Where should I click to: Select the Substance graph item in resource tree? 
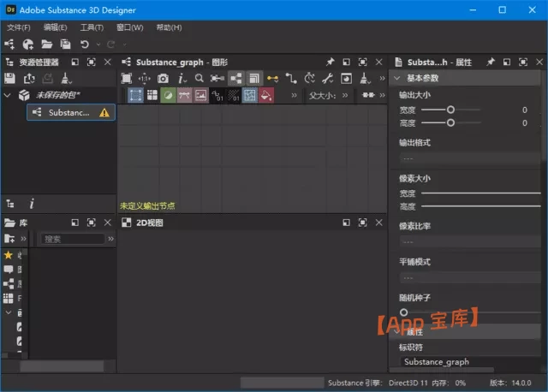pyautogui.click(x=68, y=112)
